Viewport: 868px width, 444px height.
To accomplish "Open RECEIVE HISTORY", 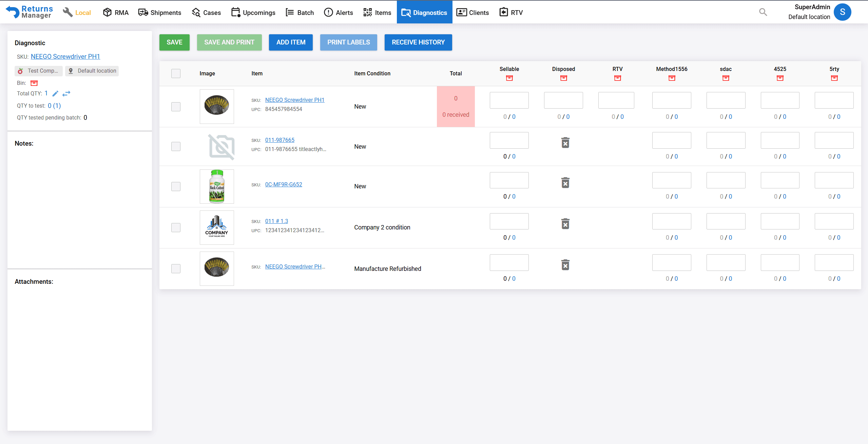I will click(418, 42).
